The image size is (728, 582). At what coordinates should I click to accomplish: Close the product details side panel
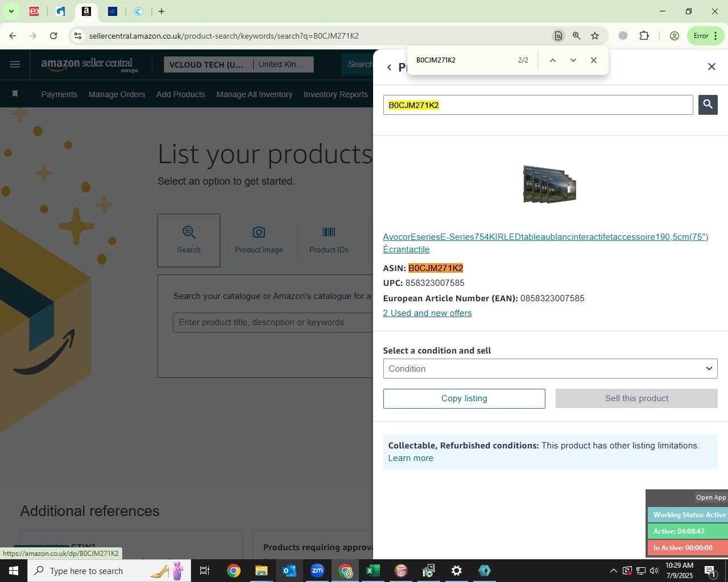(x=712, y=66)
